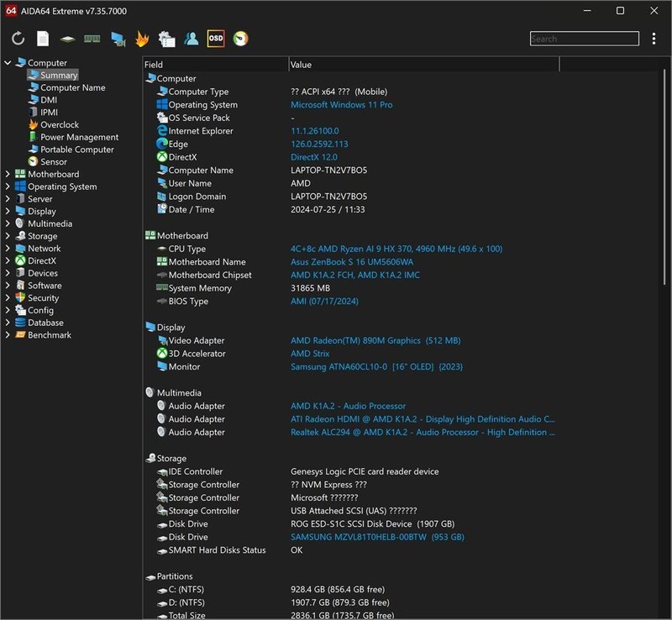Viewport: 672px width, 620px height.
Task: Launch the memory benchmark RAM icon
Action: click(92, 39)
